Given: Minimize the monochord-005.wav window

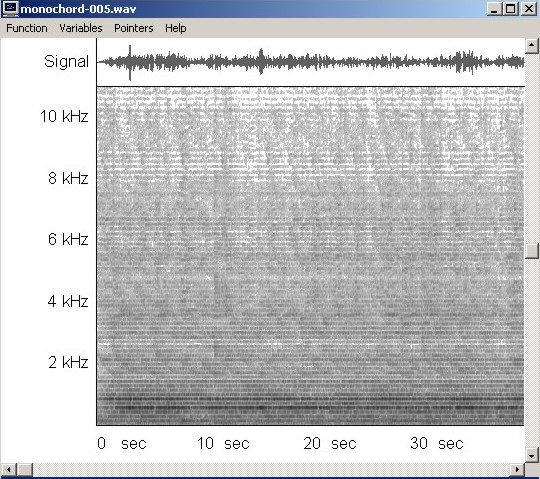Looking at the screenshot, I should tap(494, 9).
